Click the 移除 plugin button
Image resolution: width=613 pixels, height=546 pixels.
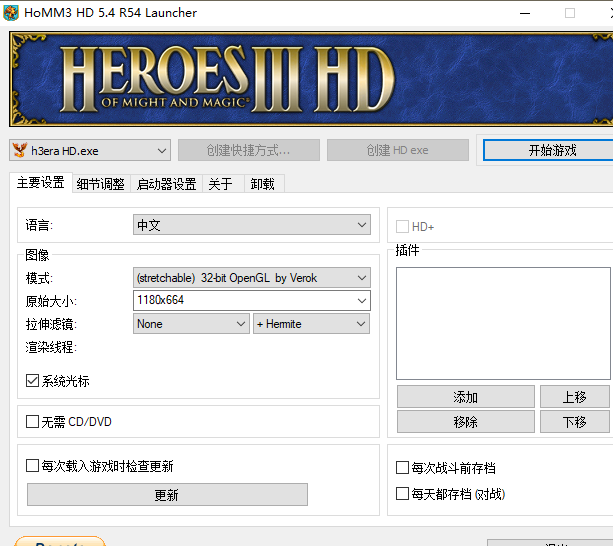(x=466, y=422)
